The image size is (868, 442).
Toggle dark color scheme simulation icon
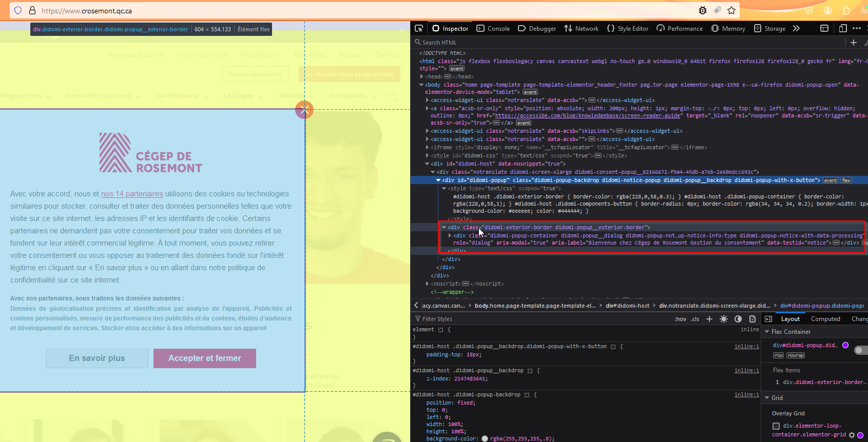point(738,319)
